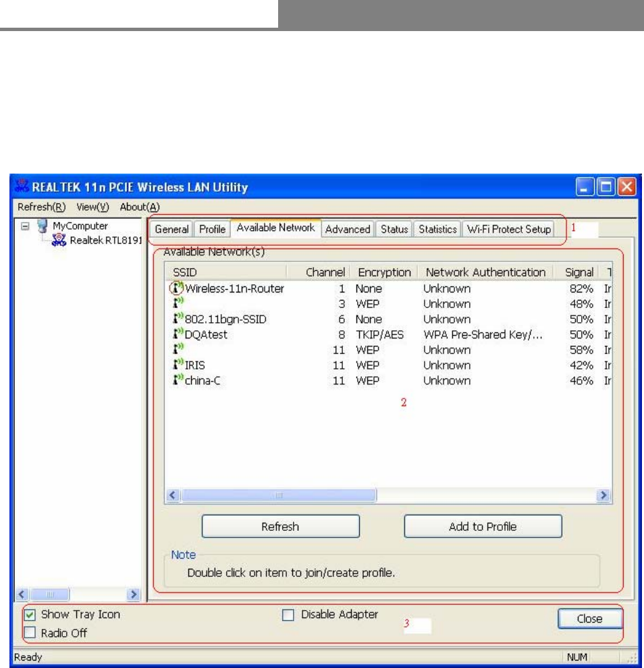Sort by the Signal column header
The image size is (644, 668).
[x=576, y=272]
